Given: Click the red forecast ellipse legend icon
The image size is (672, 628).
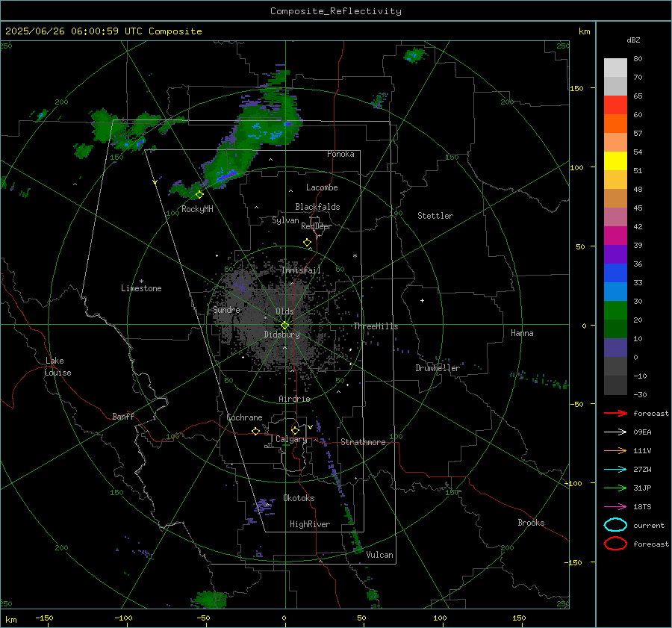Looking at the screenshot, I should click(x=615, y=544).
